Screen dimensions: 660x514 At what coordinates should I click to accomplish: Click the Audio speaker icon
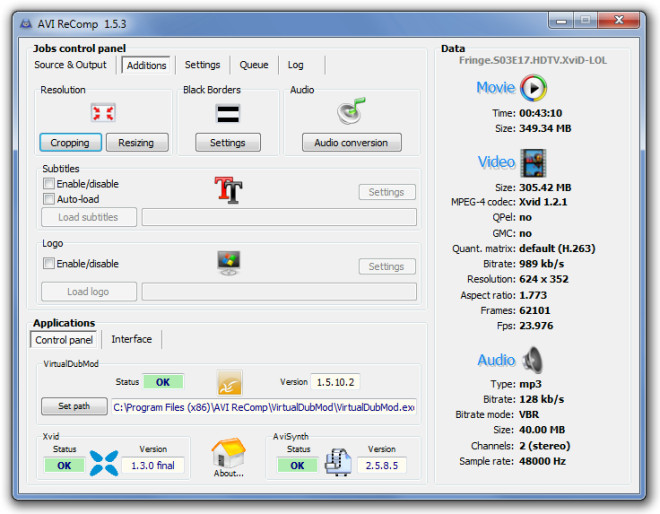(x=533, y=360)
